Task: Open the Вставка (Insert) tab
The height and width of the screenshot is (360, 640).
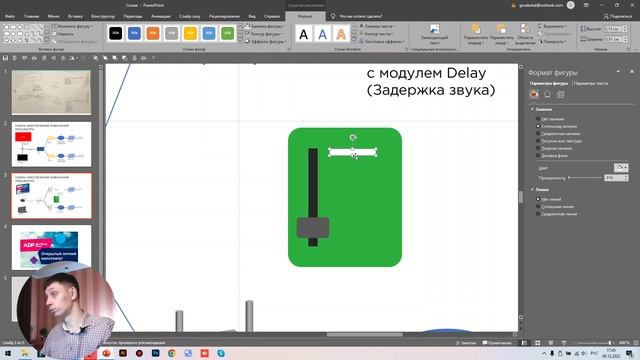Action: [75, 16]
